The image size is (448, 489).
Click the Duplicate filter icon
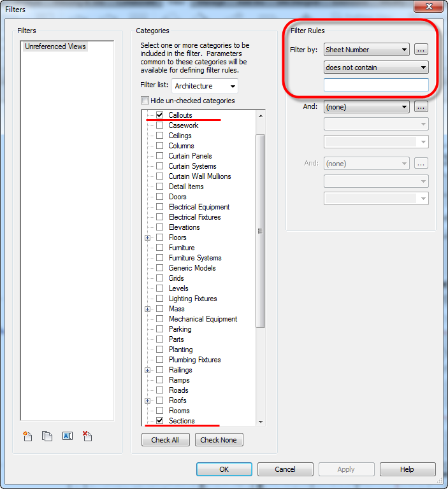pos(47,436)
